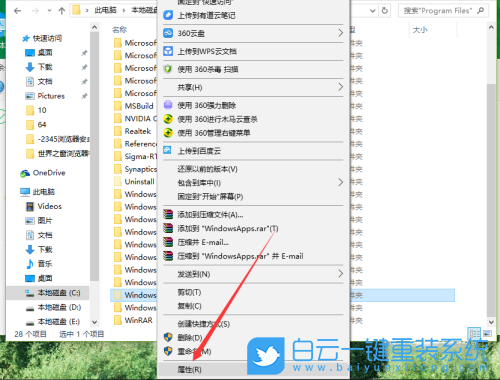Screen dimensions: 500x380
Task: Choose Cut (T) in context menu
Action: (x=253, y=292)
